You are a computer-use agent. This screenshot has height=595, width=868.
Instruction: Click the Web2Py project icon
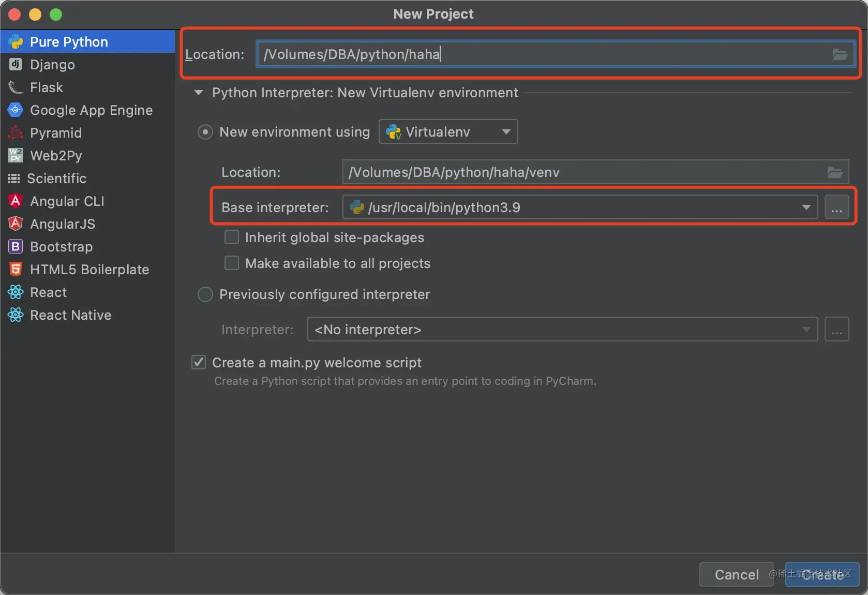(x=16, y=155)
